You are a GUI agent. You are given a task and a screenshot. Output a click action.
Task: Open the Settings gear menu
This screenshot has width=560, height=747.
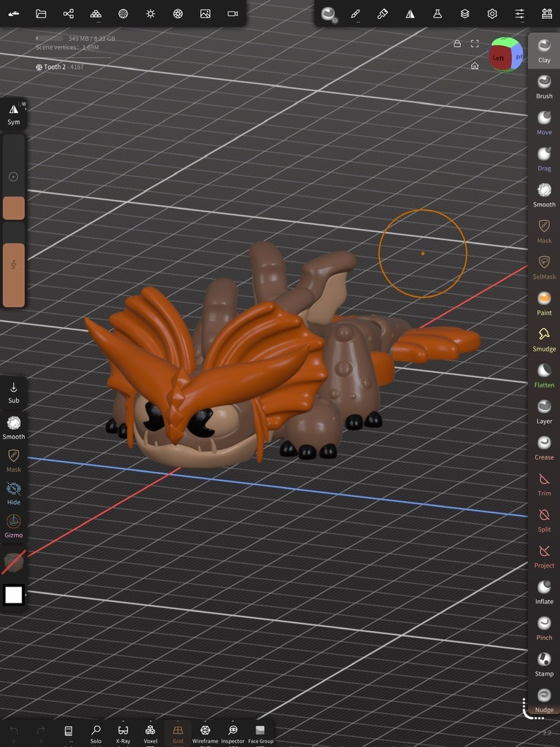click(x=492, y=14)
